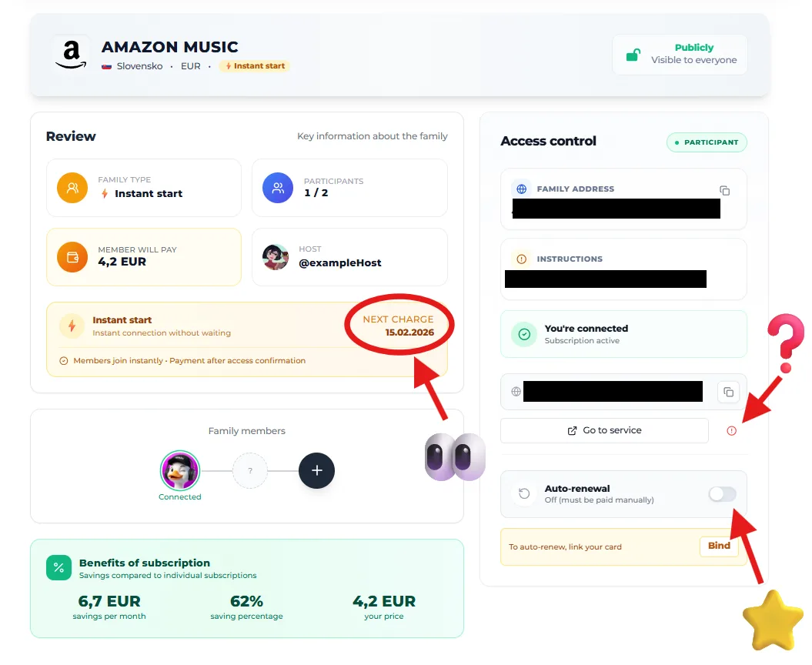Click the empty member slot placeholder
Screen dimensions: 812x665
pos(250,470)
